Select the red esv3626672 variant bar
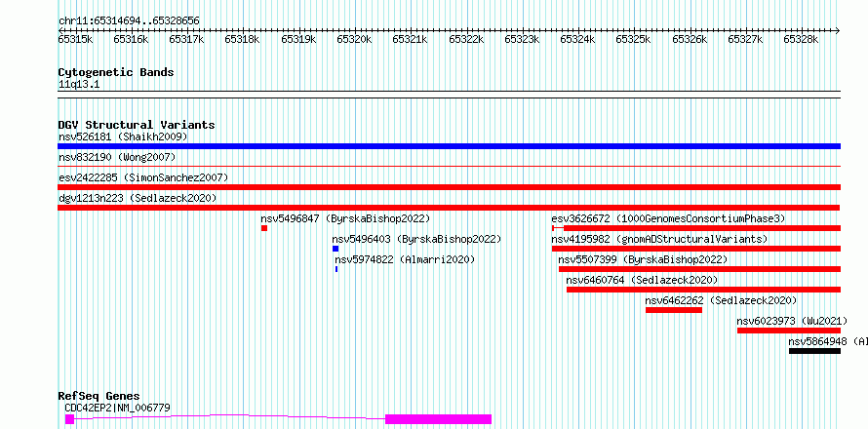Screen dimensions: 868x429 (x=696, y=228)
